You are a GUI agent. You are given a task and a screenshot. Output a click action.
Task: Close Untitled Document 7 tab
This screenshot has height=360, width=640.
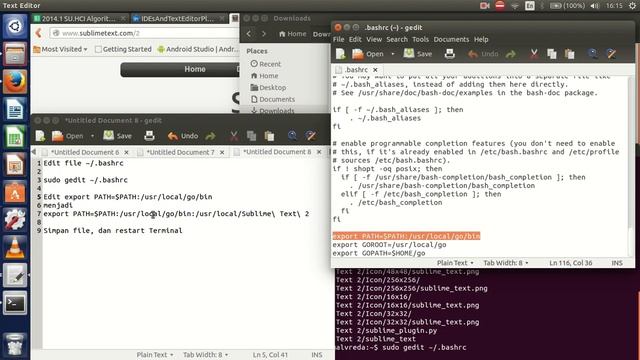pyautogui.click(x=222, y=152)
